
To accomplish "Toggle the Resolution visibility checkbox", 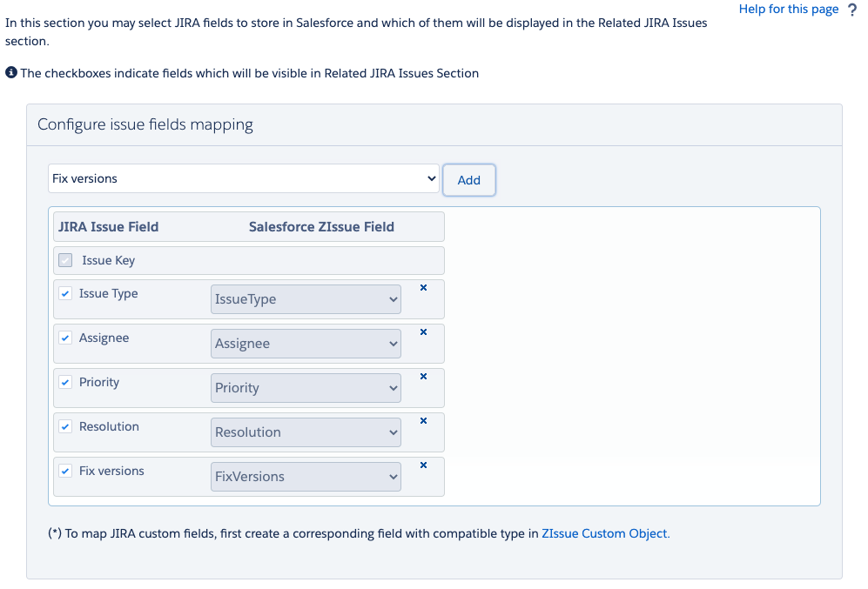I will [x=65, y=426].
